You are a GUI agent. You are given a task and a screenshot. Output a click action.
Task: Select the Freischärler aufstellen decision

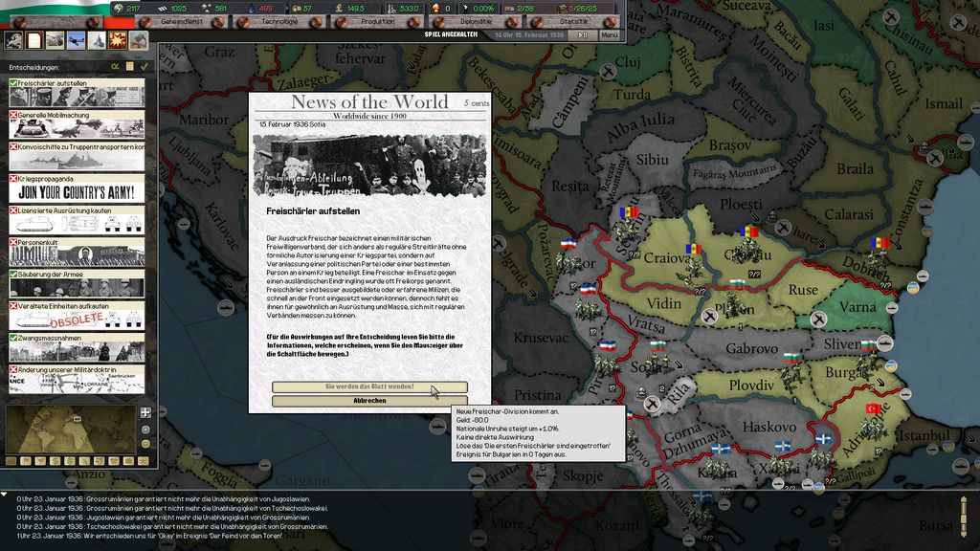[77, 93]
